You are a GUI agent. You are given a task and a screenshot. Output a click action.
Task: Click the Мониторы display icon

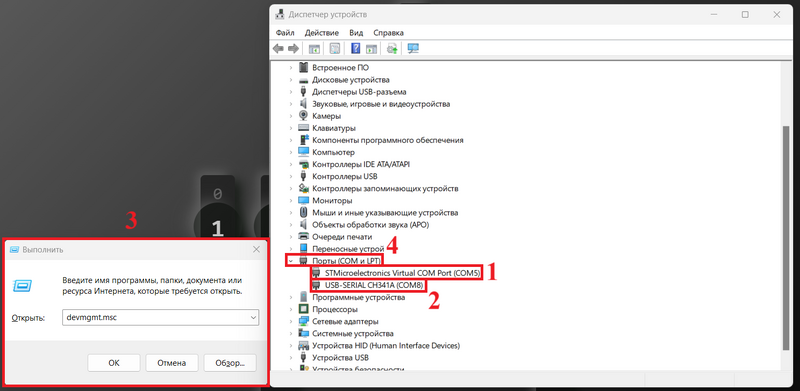304,201
